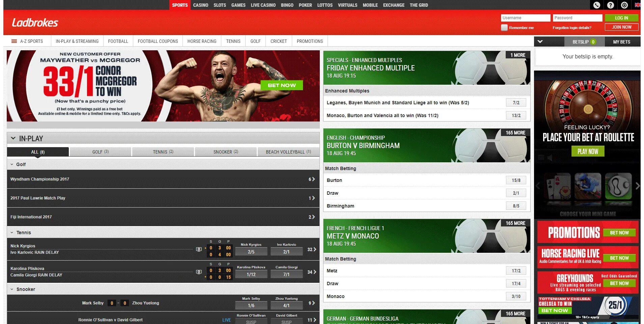Collapse the Snooker in-play group
Viewport: 644px width, 324px height.
[x=12, y=289]
